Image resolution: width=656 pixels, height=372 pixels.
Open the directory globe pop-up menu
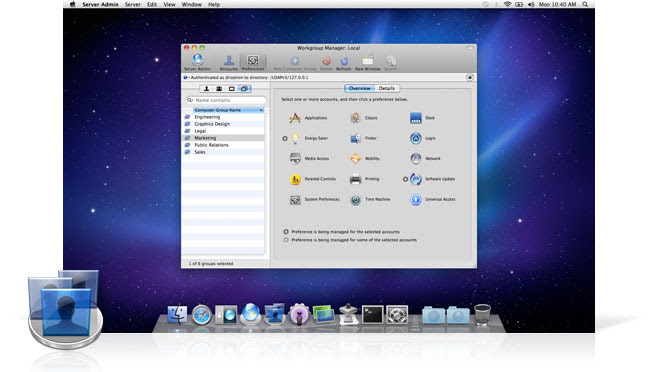click(186, 77)
